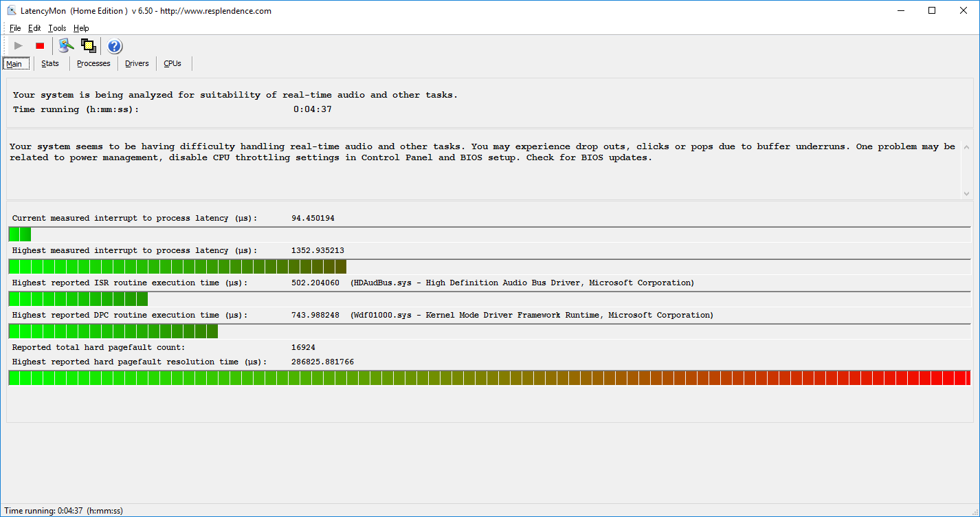
Task: Select the DPC time value 743.988248
Action: coord(315,315)
